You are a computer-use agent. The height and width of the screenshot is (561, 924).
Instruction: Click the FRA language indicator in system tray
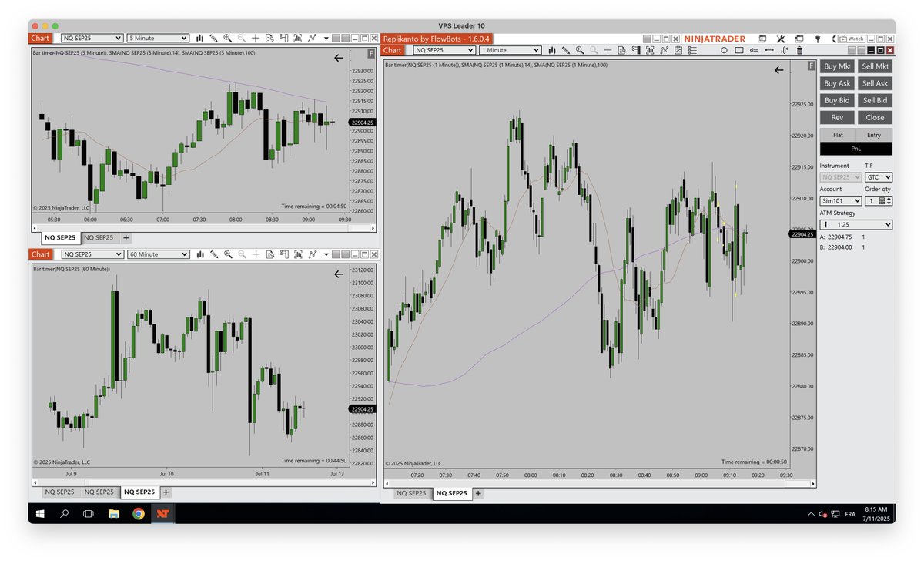[x=850, y=513]
